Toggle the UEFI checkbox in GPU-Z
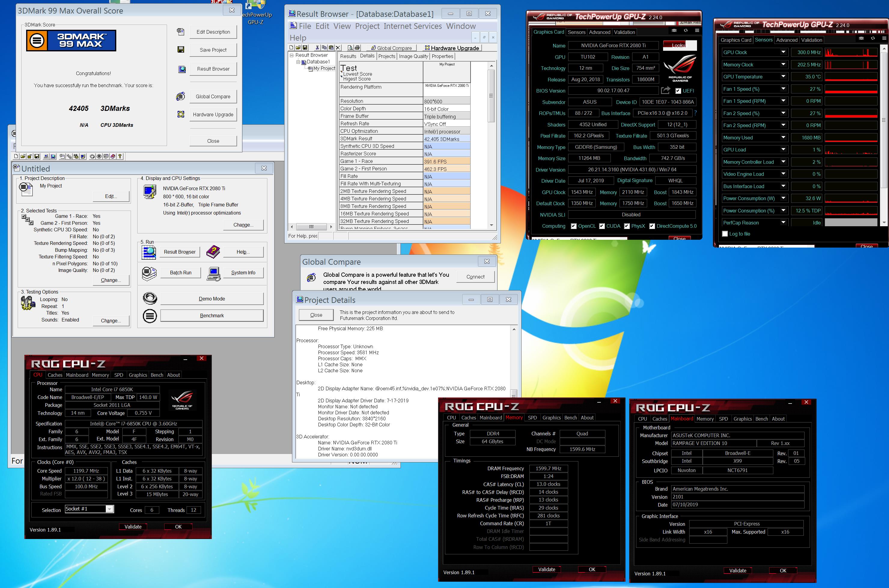 click(x=678, y=91)
